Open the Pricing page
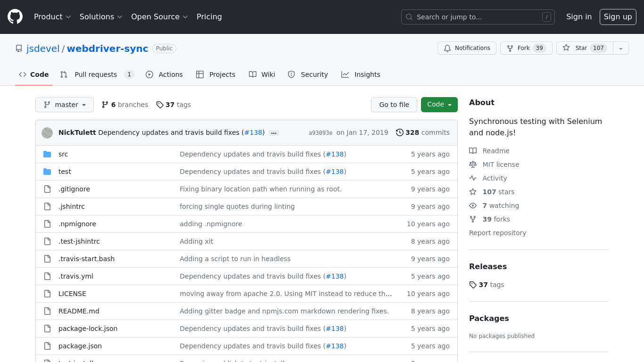Viewport: 644px width, 362px height. point(209,16)
